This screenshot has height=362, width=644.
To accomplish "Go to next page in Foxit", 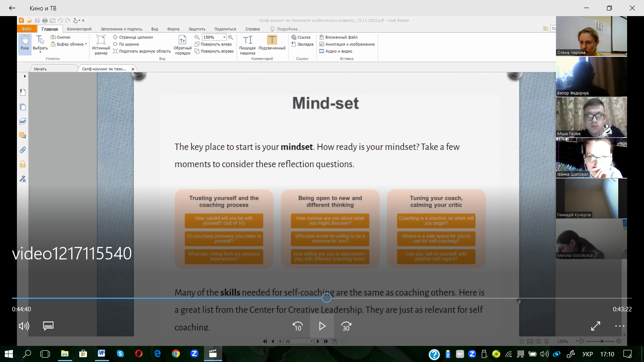I will tap(318, 341).
